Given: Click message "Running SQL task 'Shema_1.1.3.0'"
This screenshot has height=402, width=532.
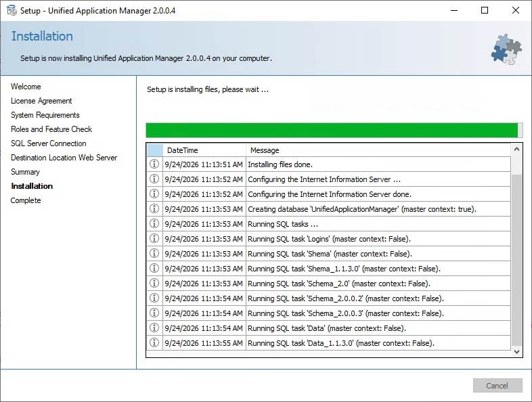Looking at the screenshot, I should tap(344, 269).
